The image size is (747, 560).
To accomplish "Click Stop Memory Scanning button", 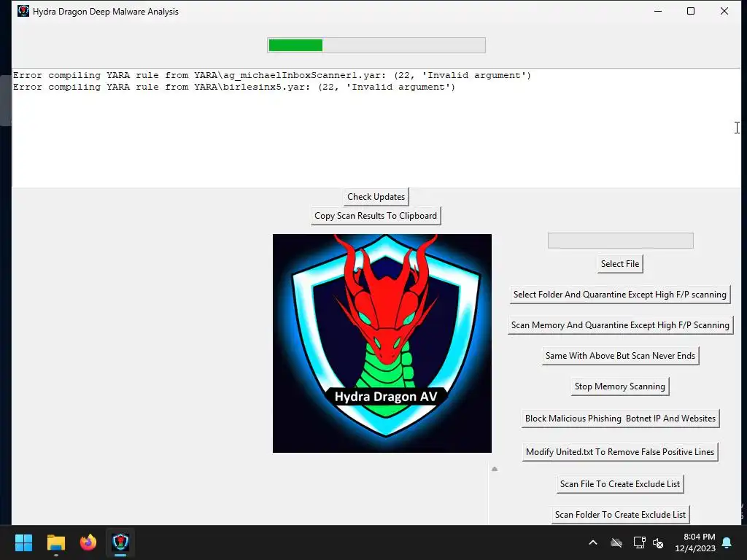I will point(620,386).
